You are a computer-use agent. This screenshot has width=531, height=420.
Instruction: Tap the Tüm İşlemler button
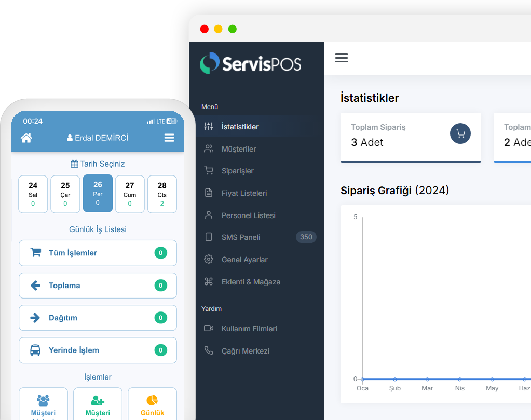coord(98,253)
